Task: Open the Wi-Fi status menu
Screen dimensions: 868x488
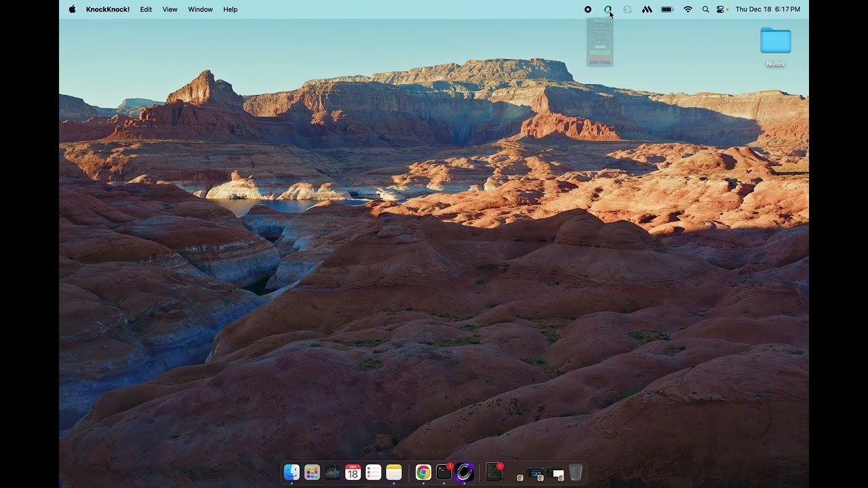Action: (688, 9)
